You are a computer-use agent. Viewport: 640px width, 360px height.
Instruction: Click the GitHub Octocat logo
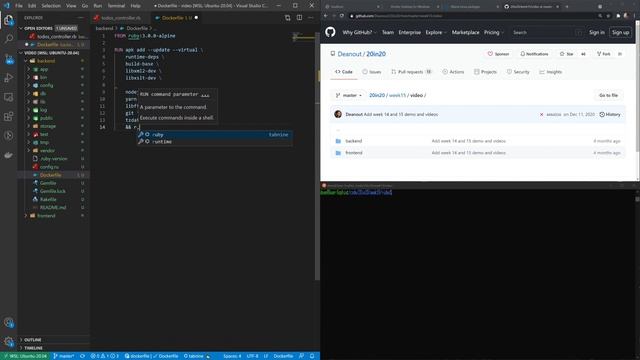tap(330, 32)
